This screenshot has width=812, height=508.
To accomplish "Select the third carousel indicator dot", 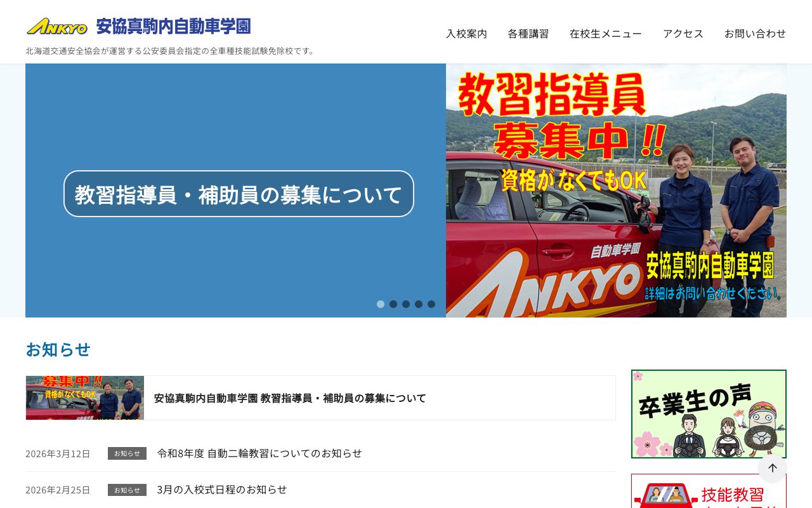I will (406, 304).
